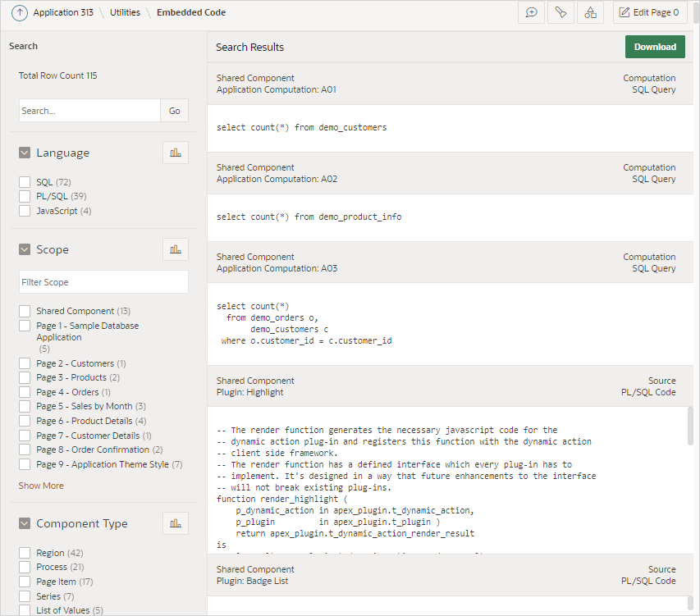
Task: Open Shared Components via the shapes icon
Action: [x=590, y=12]
